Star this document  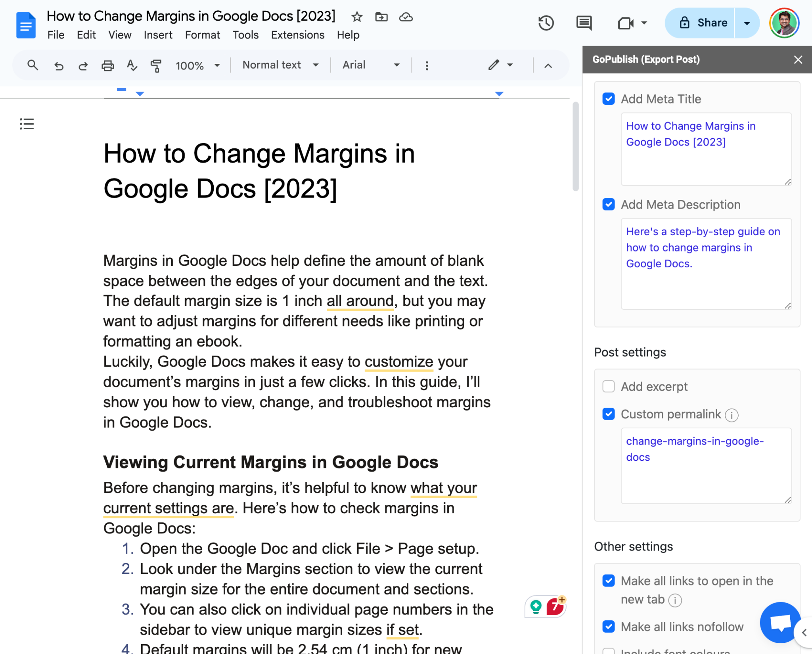click(x=356, y=17)
